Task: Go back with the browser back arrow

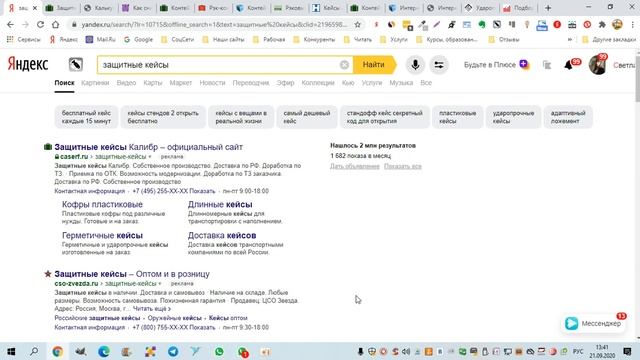Action: [10, 24]
